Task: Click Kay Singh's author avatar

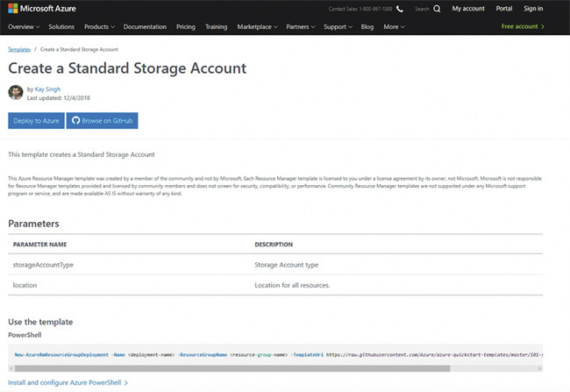Action: [x=16, y=92]
